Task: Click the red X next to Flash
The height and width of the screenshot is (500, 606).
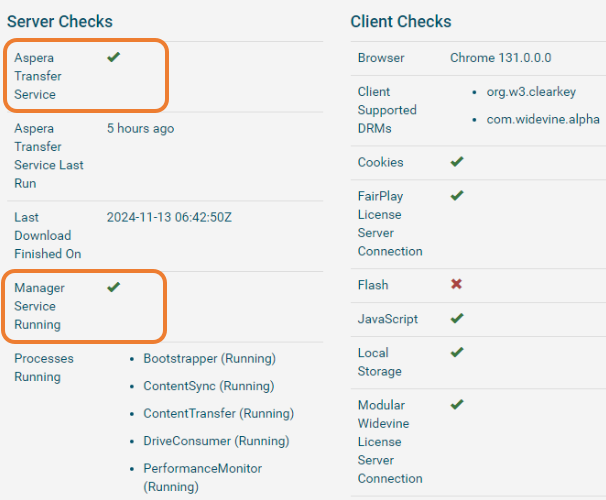Action: [457, 285]
